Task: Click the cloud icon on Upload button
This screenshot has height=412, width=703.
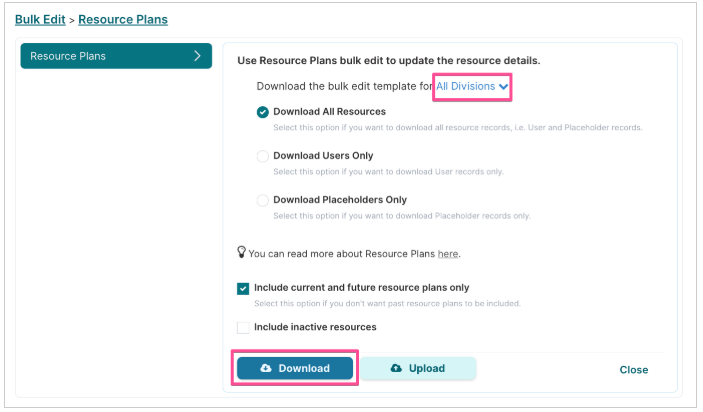Action: 396,368
